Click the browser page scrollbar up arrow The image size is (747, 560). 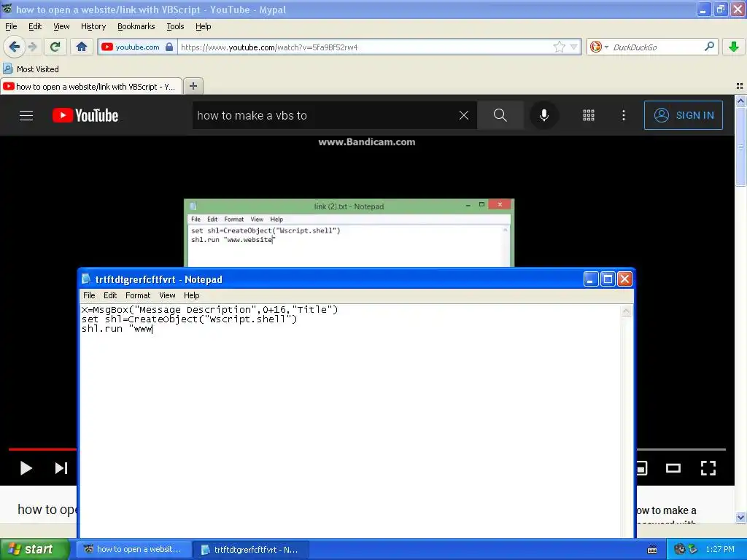point(740,101)
